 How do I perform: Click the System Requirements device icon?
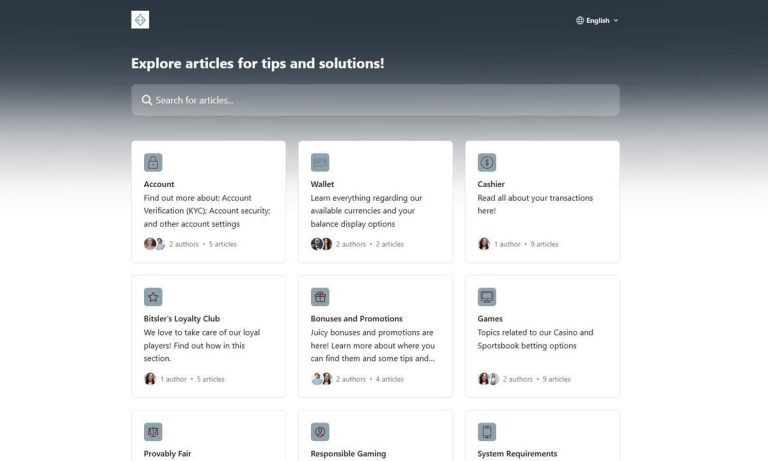487,432
